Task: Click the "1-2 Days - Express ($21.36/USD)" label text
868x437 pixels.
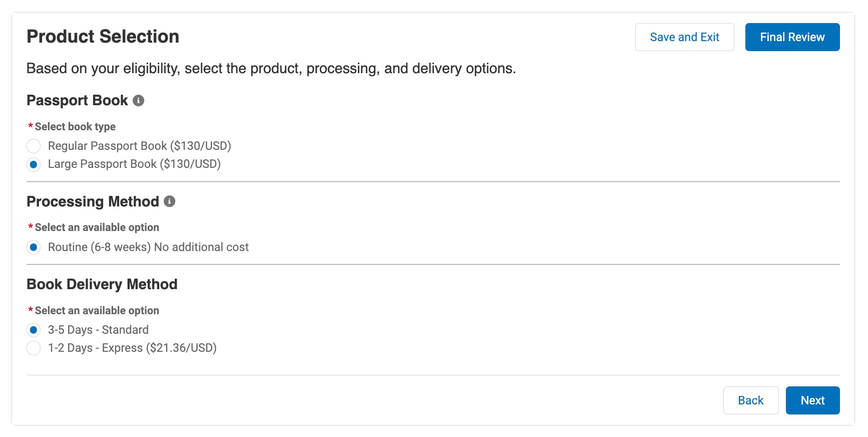Action: 132,348
